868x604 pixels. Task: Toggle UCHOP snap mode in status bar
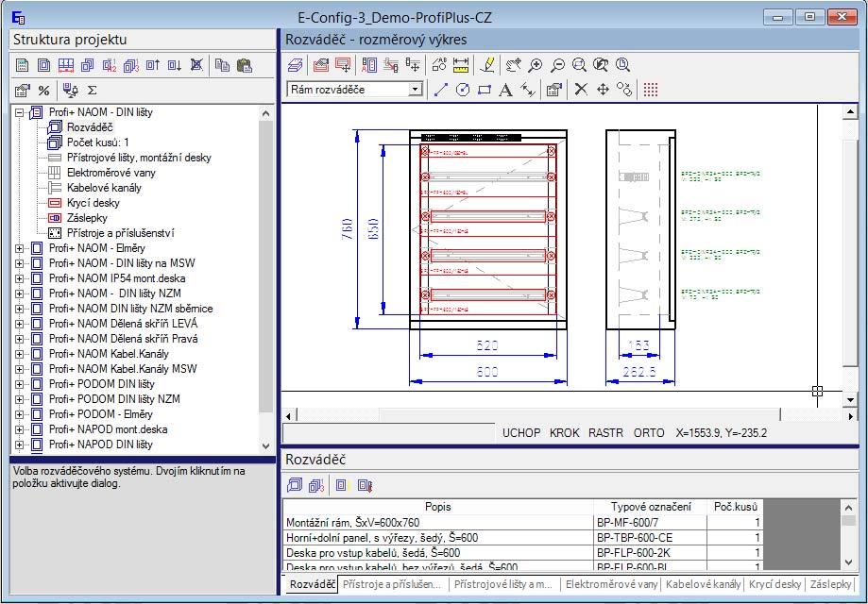(521, 433)
